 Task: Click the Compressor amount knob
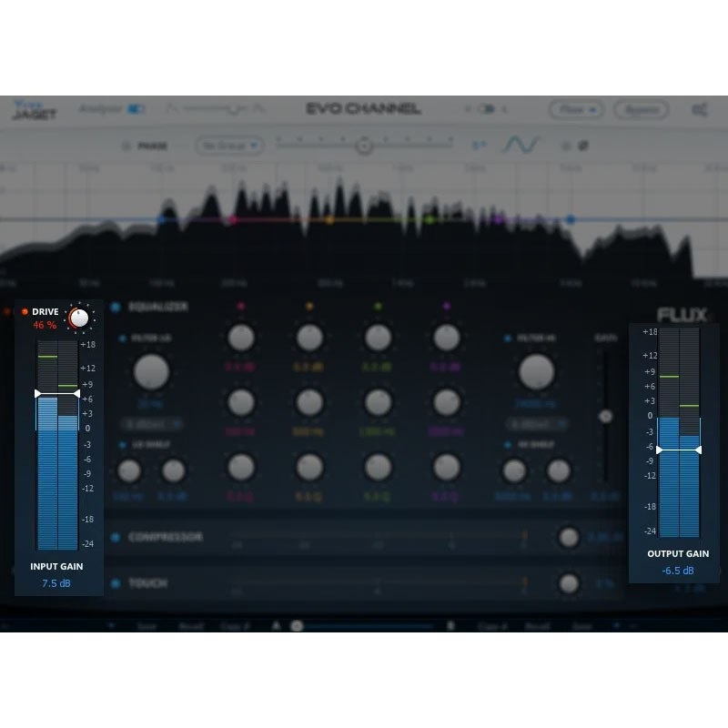tap(569, 538)
